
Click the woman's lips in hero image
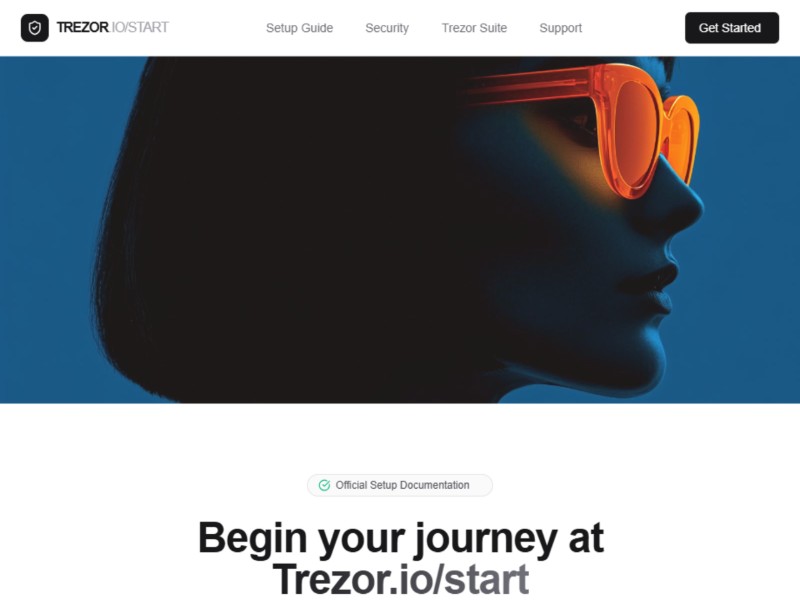[651, 288]
